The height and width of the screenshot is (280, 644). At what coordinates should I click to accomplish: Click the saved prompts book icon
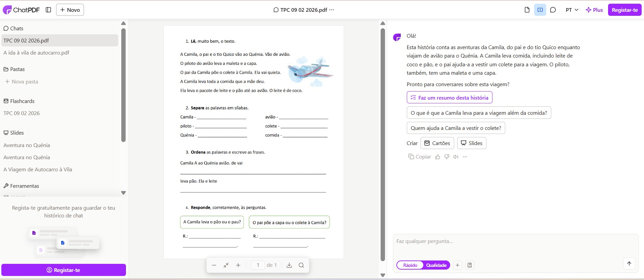point(470,265)
